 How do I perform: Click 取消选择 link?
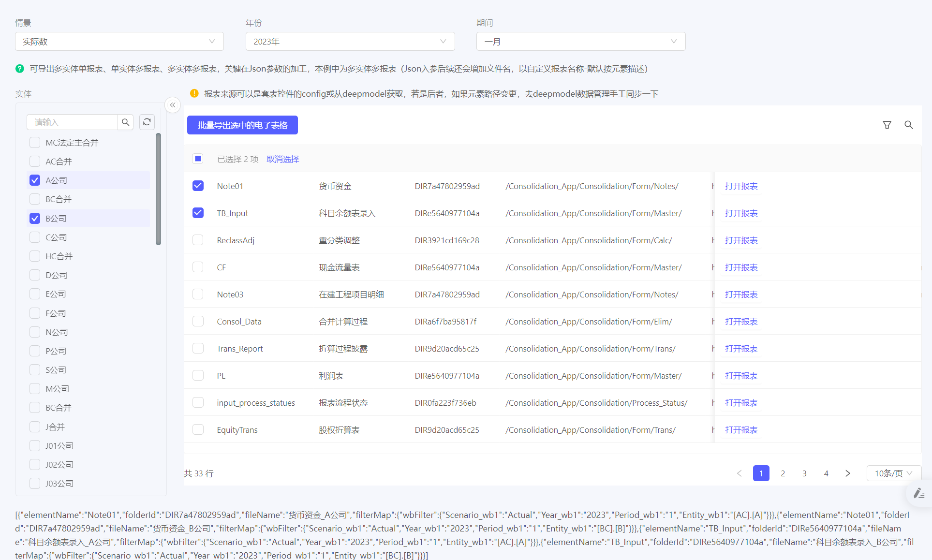point(283,159)
